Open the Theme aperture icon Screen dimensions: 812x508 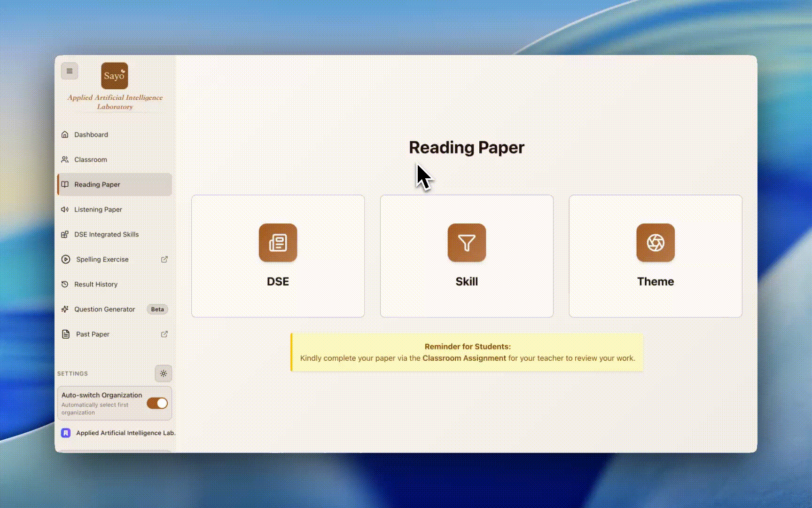[655, 243]
